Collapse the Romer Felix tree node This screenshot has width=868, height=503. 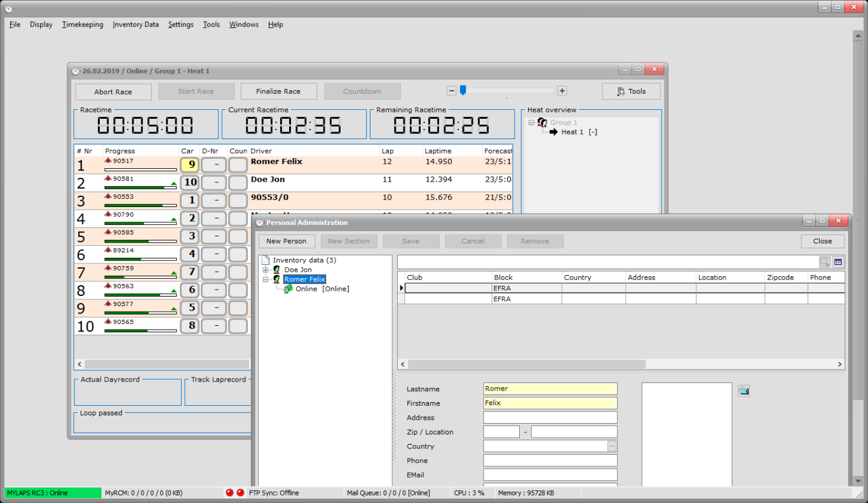266,279
